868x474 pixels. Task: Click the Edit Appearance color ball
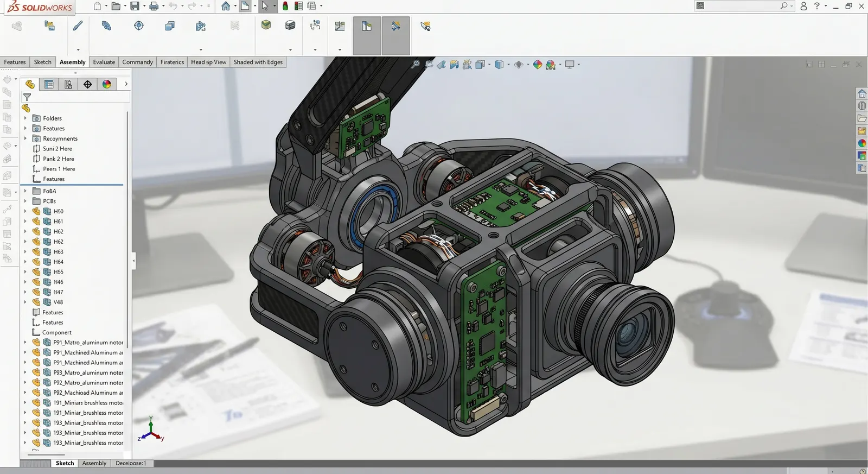(537, 65)
